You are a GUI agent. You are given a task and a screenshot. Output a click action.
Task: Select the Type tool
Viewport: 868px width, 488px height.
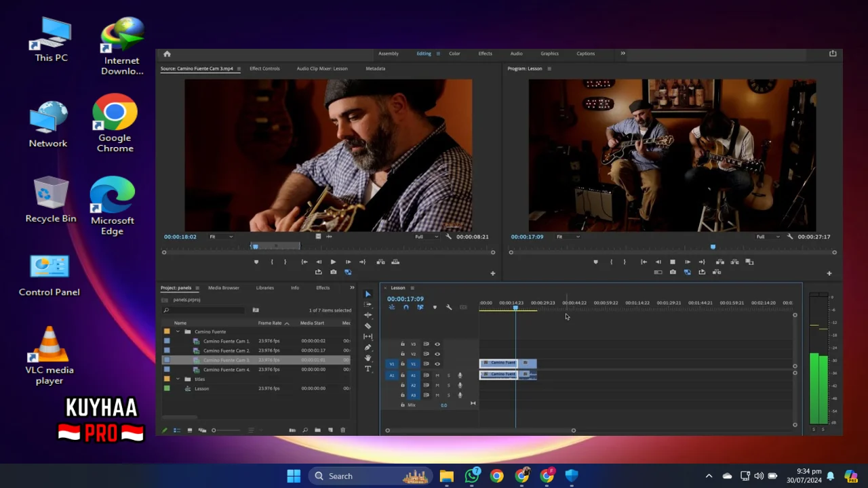[368, 369]
